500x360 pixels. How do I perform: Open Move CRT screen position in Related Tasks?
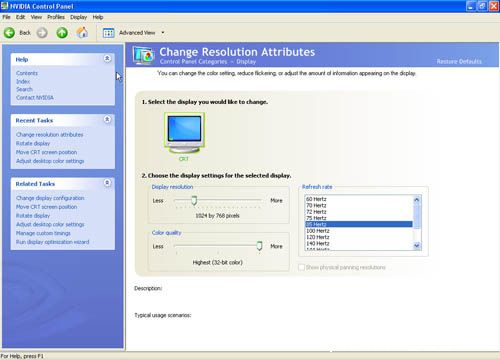point(46,207)
